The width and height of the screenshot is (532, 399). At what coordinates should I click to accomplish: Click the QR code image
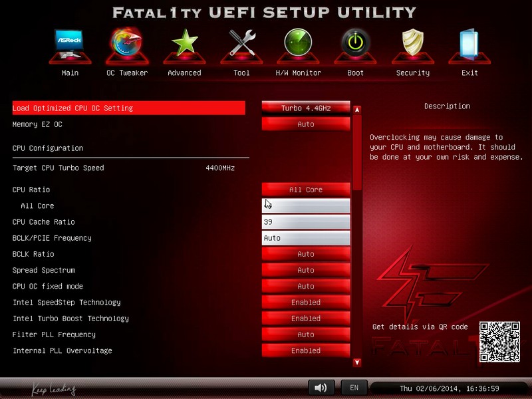pyautogui.click(x=499, y=342)
